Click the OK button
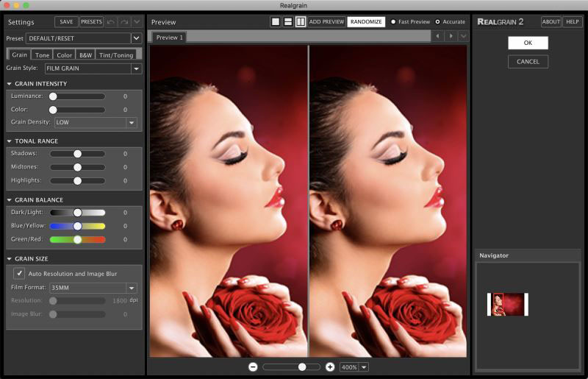This screenshot has width=588, height=379. 528,43
